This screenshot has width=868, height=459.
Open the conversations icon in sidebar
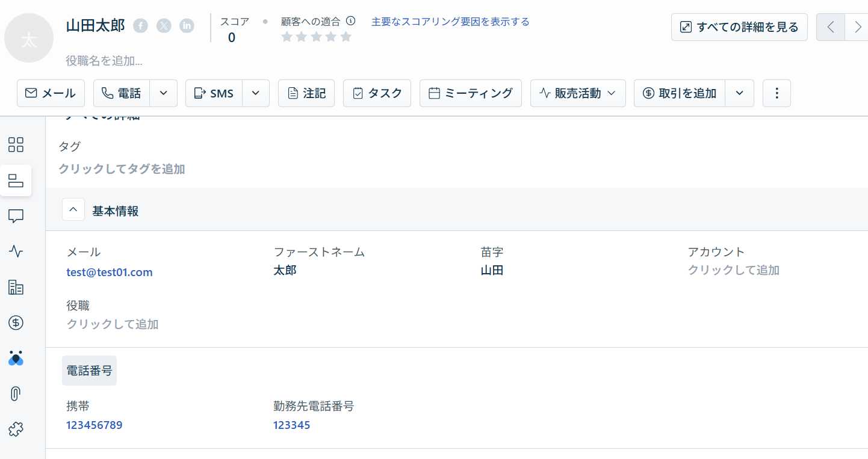[16, 216]
